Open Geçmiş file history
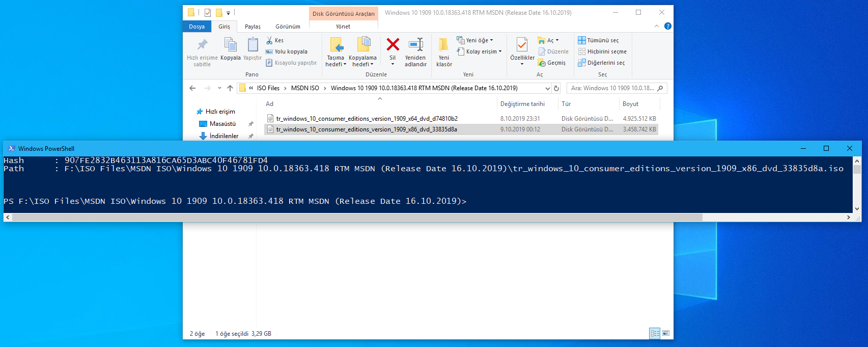This screenshot has width=868, height=347. tap(552, 63)
